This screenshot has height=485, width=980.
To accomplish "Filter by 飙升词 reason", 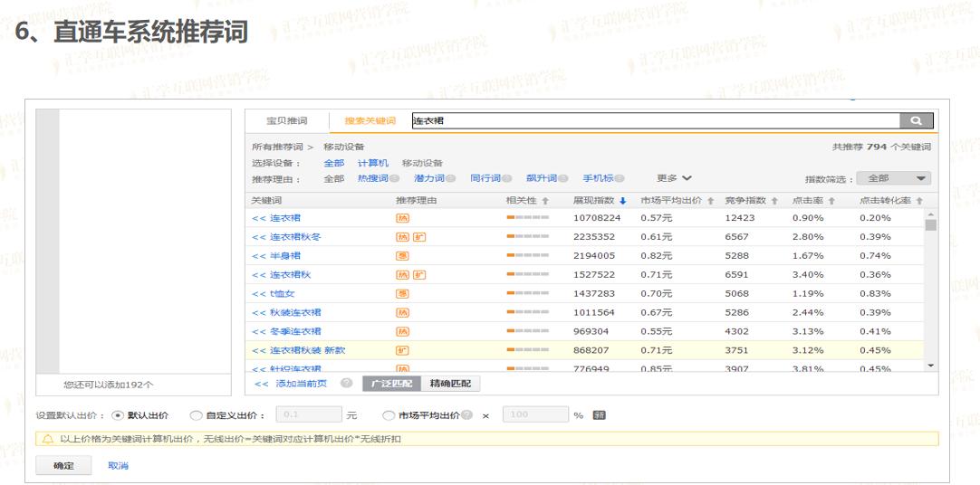I will 542,178.
